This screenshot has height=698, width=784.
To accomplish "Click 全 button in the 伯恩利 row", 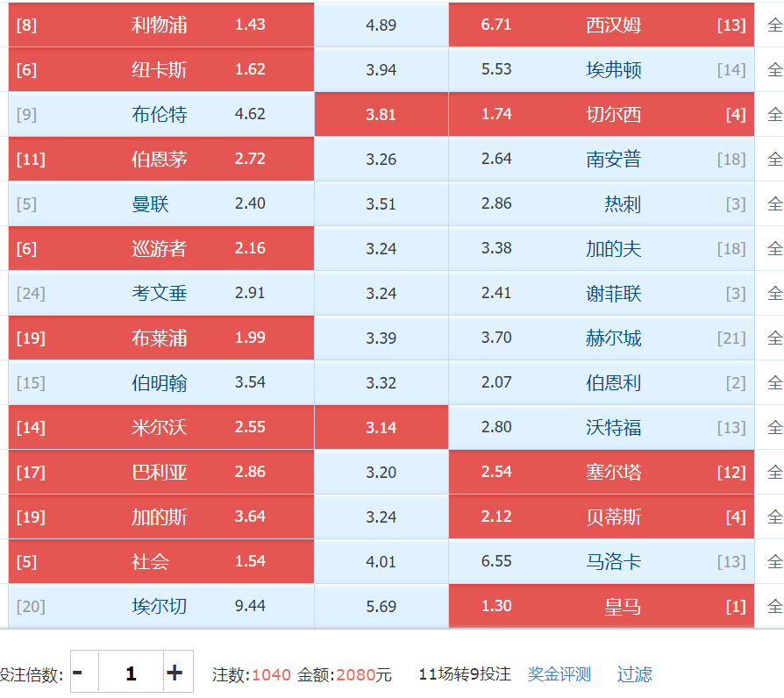I will [774, 382].
